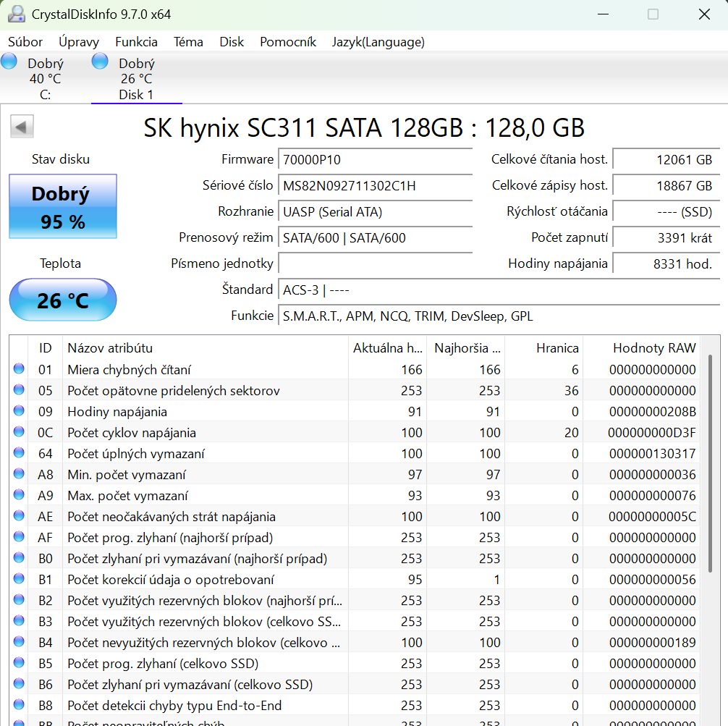Click the status dot next to attribute AE
Image resolution: width=728 pixels, height=726 pixels.
click(18, 516)
